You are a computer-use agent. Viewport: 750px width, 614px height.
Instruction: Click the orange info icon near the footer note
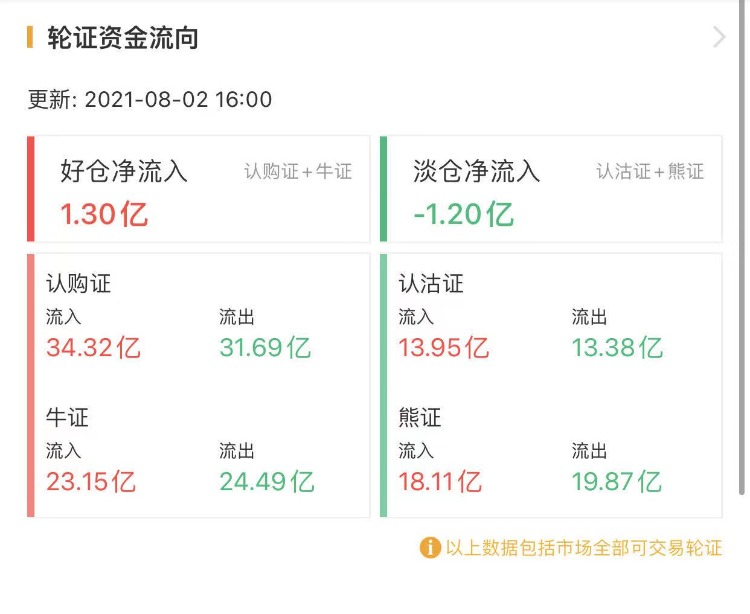pos(430,548)
